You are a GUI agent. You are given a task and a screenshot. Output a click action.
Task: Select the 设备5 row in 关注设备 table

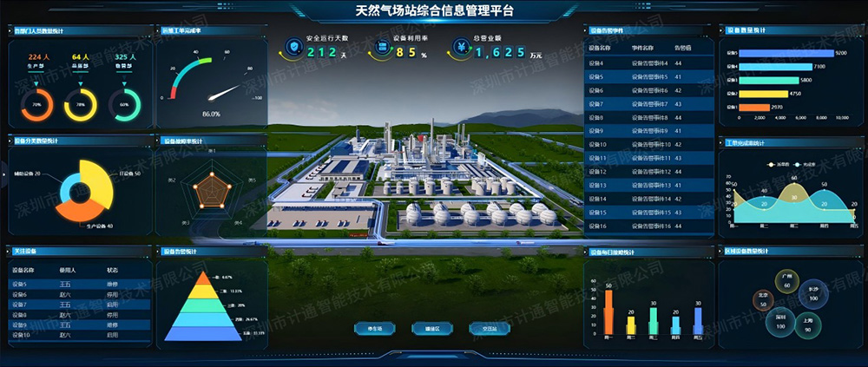tap(76, 284)
